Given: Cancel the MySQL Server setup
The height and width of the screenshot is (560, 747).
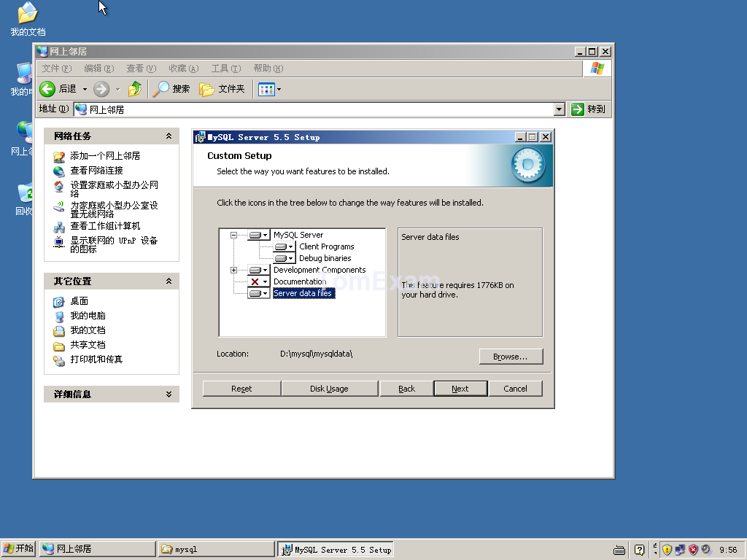Looking at the screenshot, I should pyautogui.click(x=516, y=389).
